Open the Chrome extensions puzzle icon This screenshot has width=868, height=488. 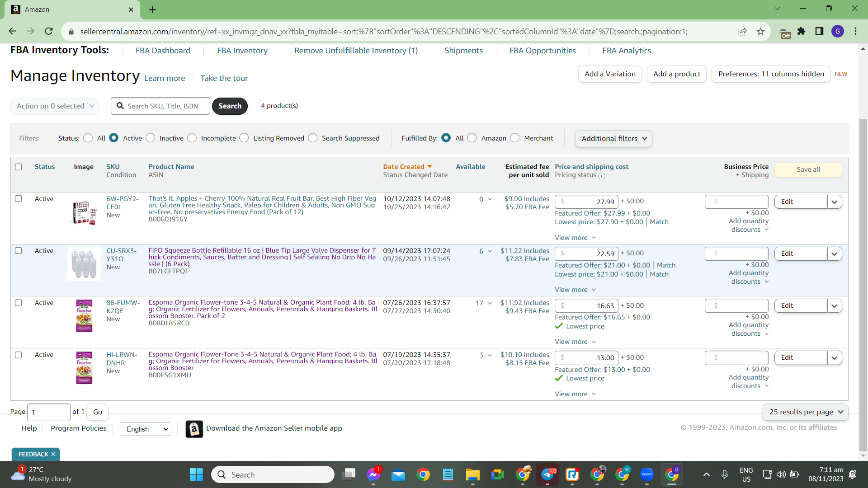[802, 31]
